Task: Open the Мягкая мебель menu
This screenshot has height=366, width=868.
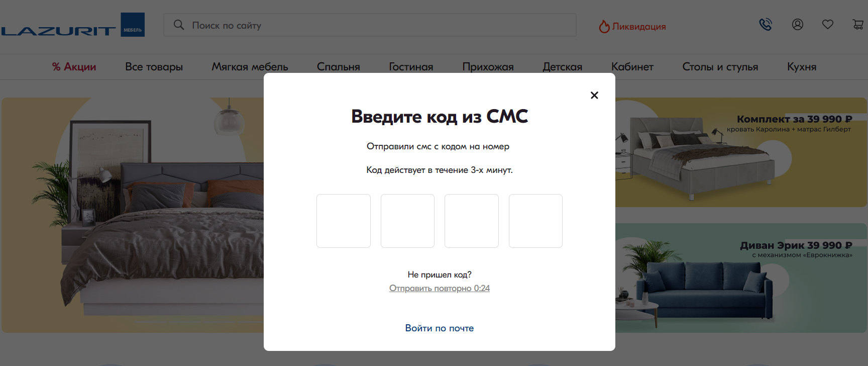Action: pos(250,67)
